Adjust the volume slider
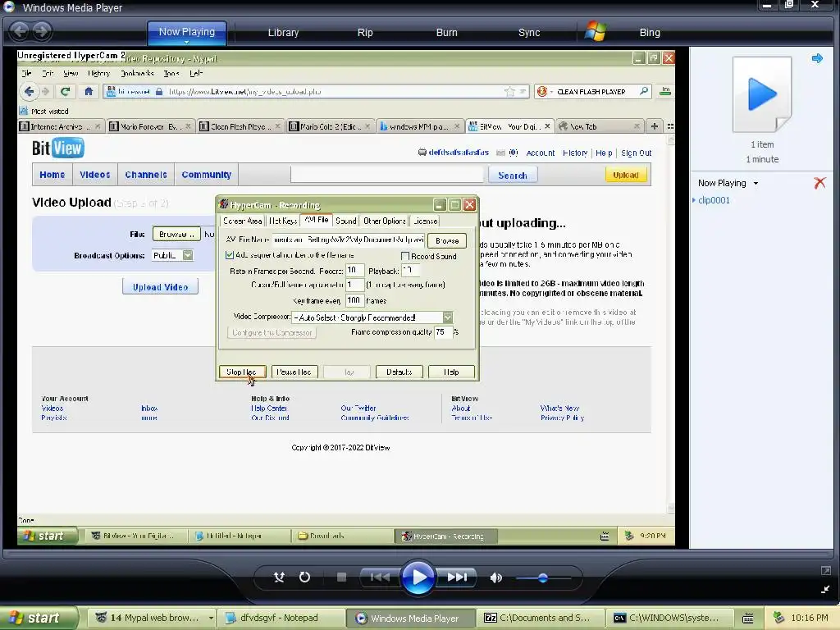This screenshot has width=840, height=630. (543, 578)
